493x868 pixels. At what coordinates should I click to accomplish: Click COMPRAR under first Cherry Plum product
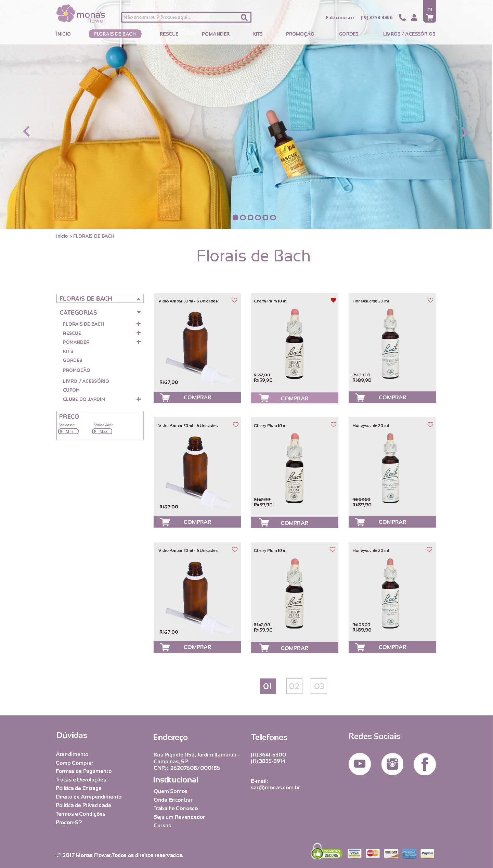pyautogui.click(x=295, y=398)
